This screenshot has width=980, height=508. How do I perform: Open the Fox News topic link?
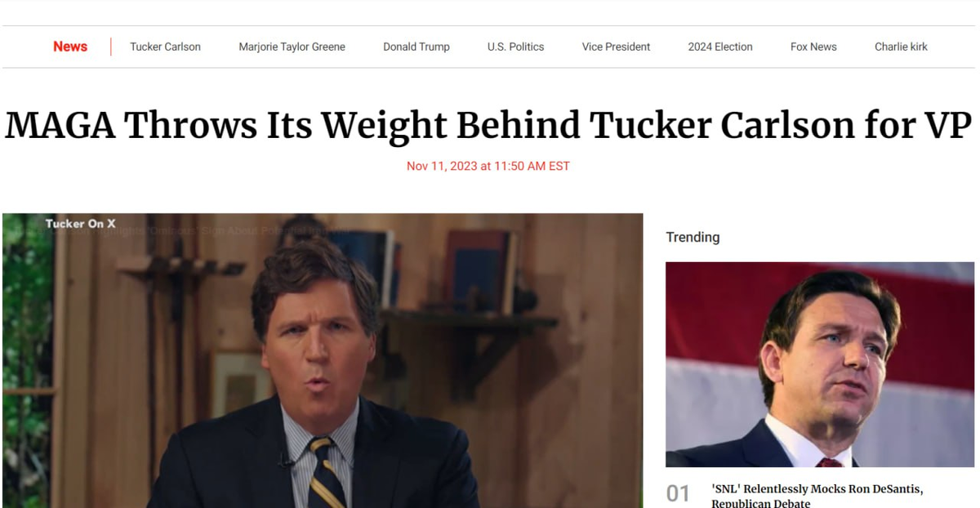[x=813, y=47]
